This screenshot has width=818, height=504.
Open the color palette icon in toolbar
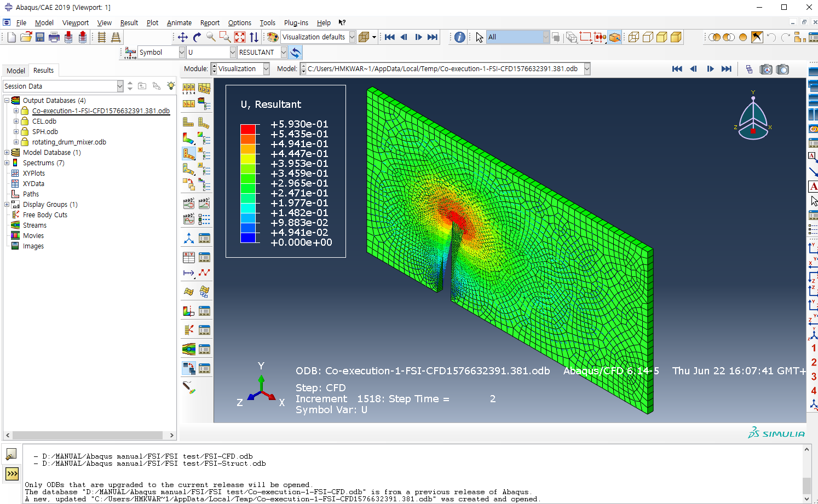273,37
